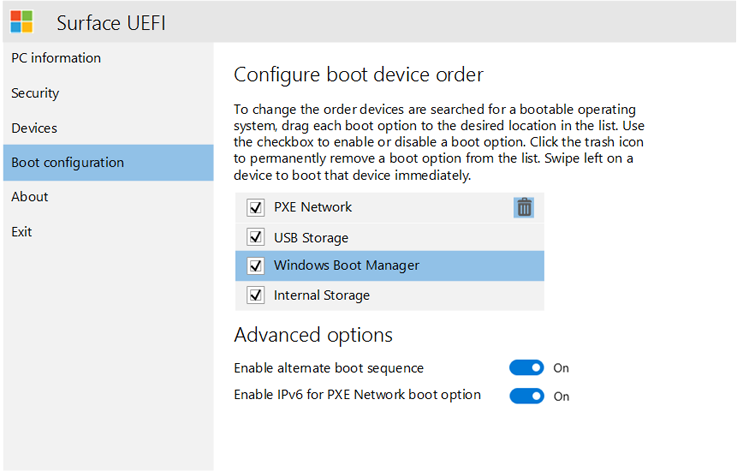Click the Configure boot device order heading
This screenshot has width=737, height=471.
click(358, 75)
